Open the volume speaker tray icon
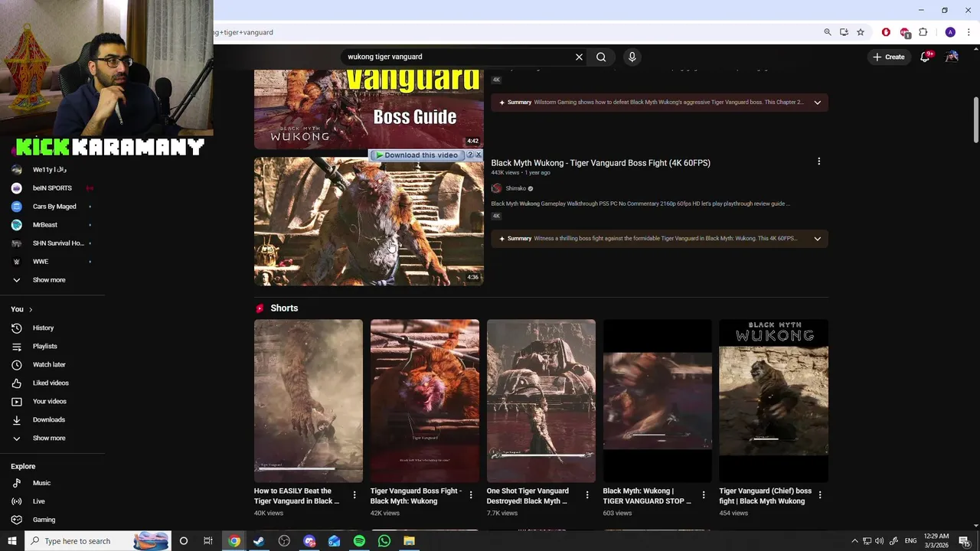Image resolution: width=980 pixels, height=551 pixels. coord(879,541)
